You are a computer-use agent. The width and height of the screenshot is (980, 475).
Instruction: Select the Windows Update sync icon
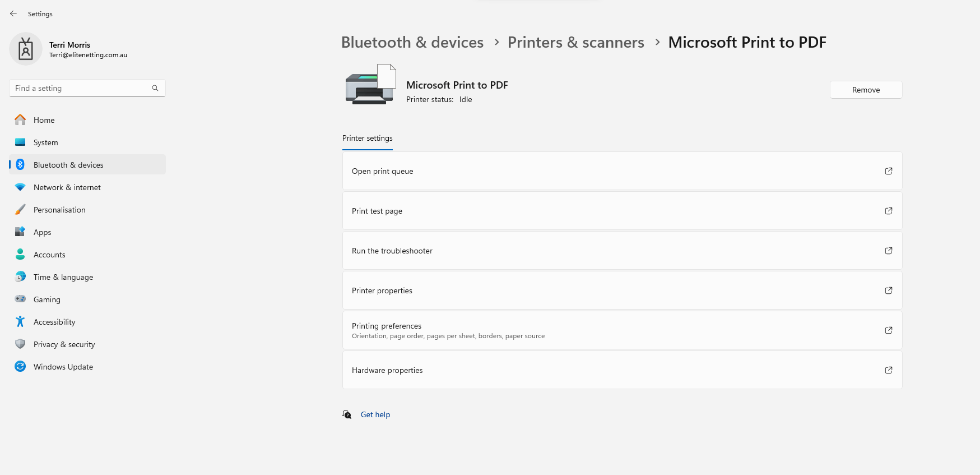coord(20,366)
